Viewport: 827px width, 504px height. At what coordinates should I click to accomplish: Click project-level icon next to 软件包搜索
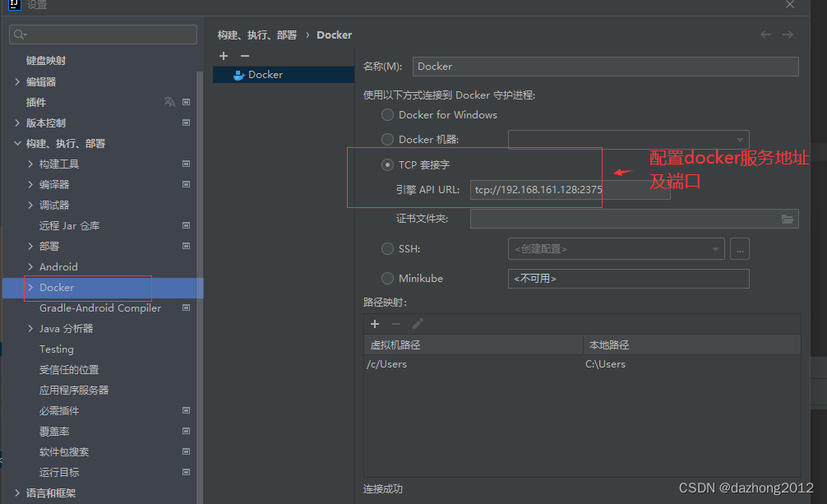[186, 451]
